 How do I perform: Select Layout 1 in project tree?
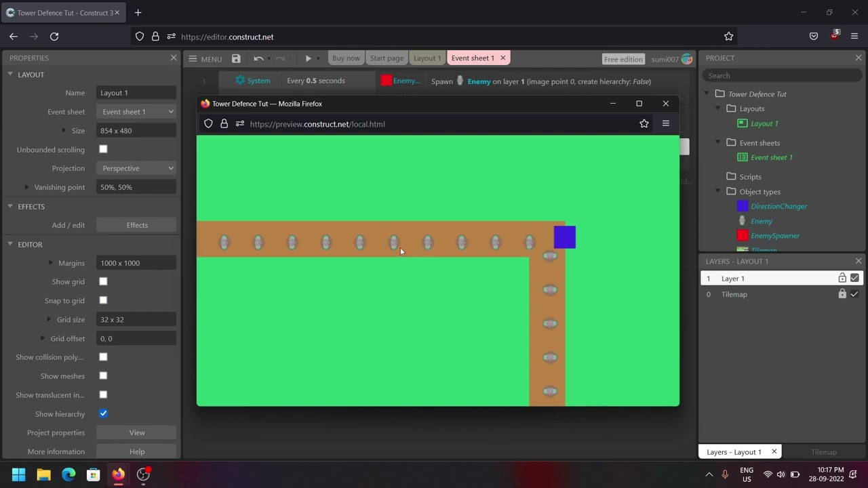pos(764,123)
